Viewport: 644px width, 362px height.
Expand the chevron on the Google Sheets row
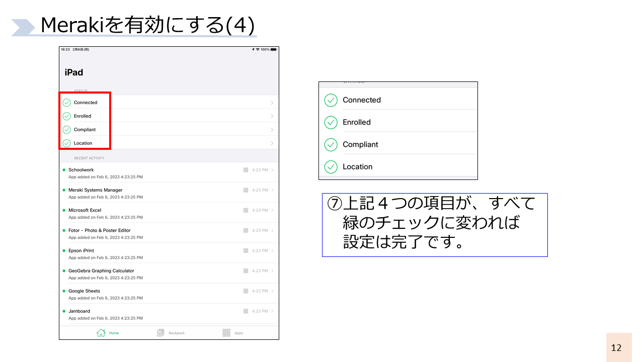[273, 291]
